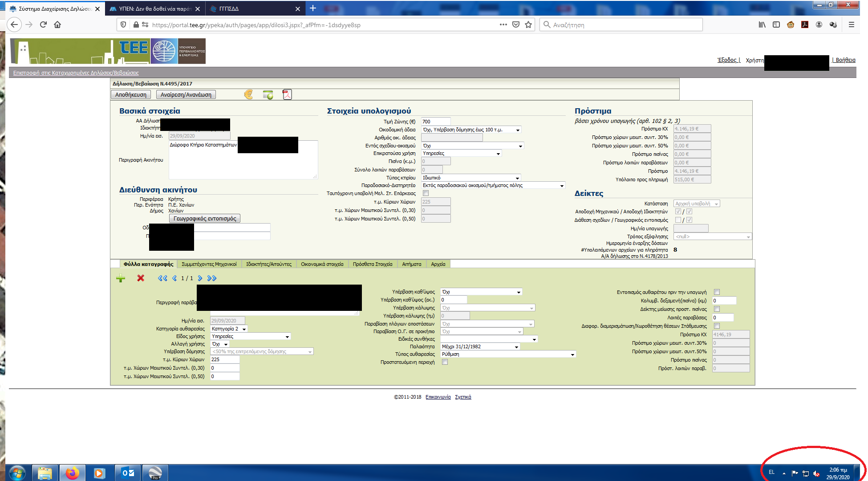
Task: Click Γεωγραφικός εντοπισμός button
Action: pyautogui.click(x=205, y=219)
